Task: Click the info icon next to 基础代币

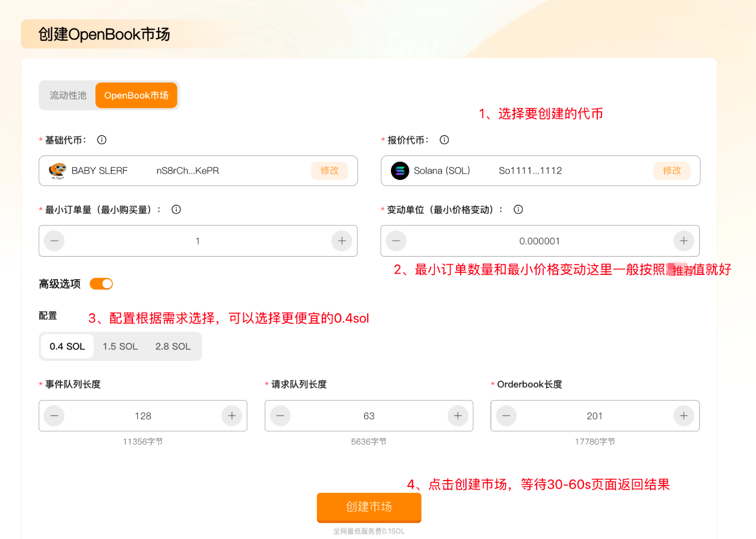Action: point(102,140)
